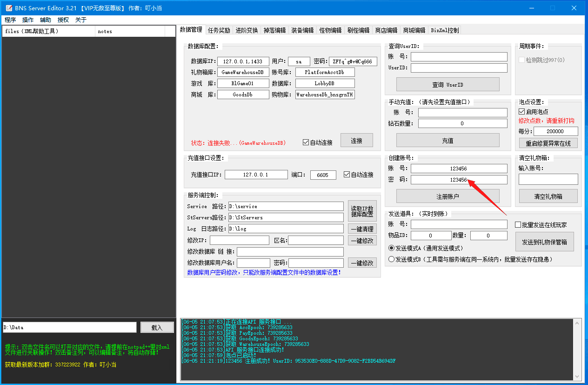Click the 读取IP数据库配置 button
The width and height of the screenshot is (588, 385).
[x=362, y=211]
